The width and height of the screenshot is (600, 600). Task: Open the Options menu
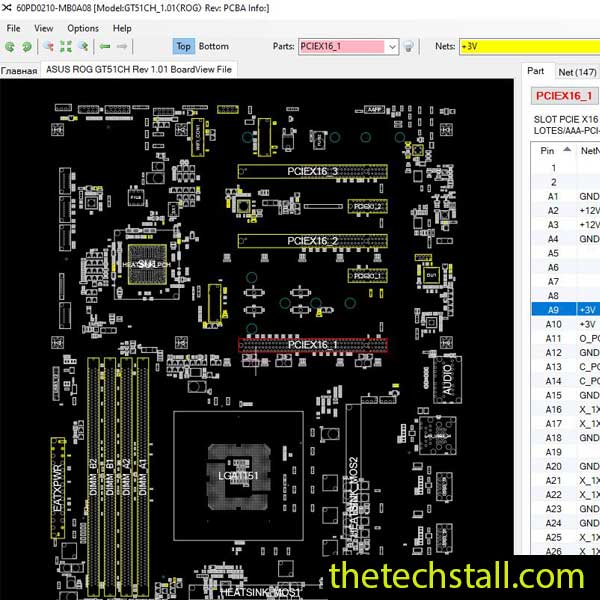tap(83, 28)
